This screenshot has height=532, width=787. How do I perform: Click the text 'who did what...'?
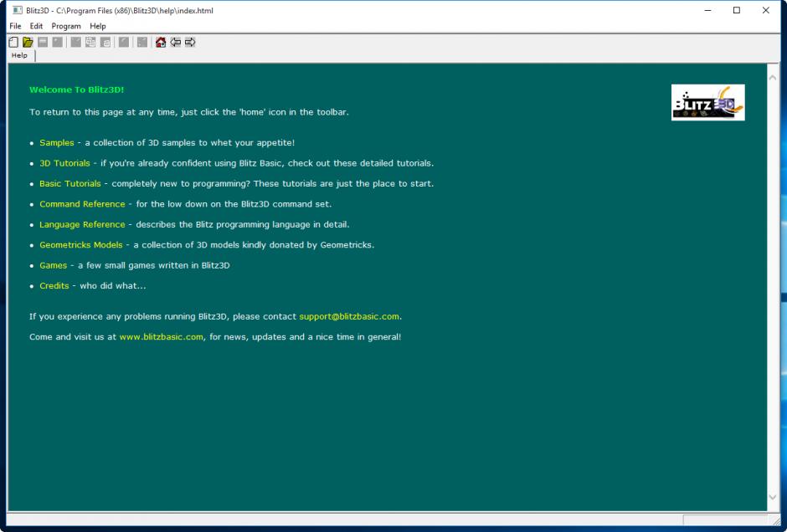point(113,286)
